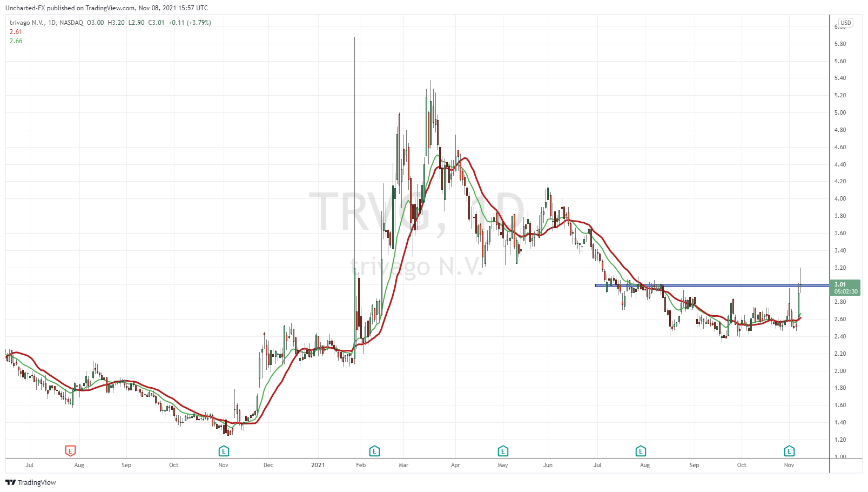Click the USD currency label
The width and height of the screenshot is (868, 492).
846,23
